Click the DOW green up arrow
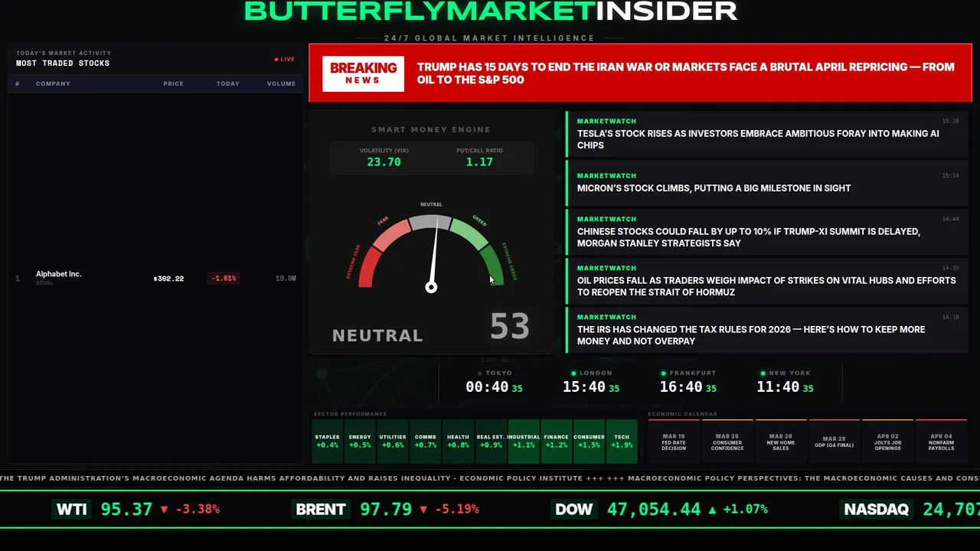The width and height of the screenshot is (980, 551). 713,509
